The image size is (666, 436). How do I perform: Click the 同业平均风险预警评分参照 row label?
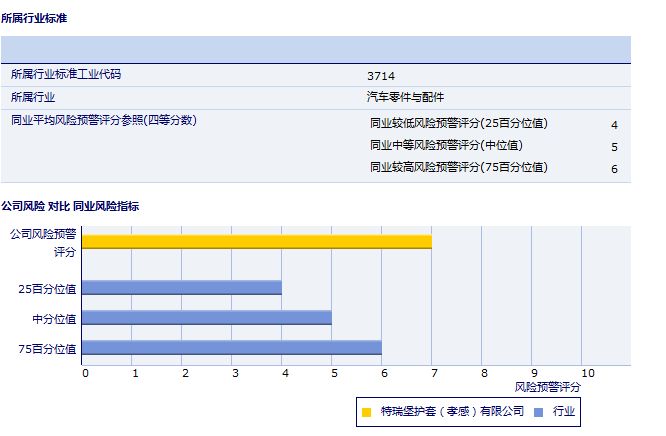point(104,121)
